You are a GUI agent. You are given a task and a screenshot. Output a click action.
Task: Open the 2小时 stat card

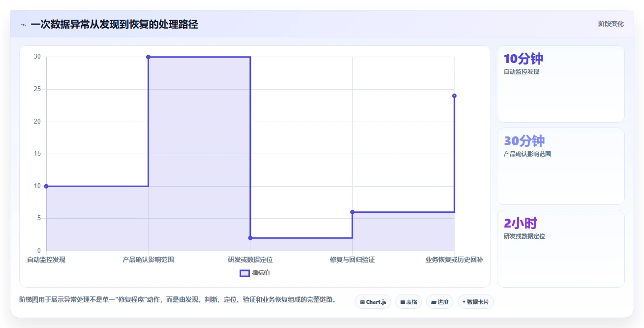click(x=560, y=248)
